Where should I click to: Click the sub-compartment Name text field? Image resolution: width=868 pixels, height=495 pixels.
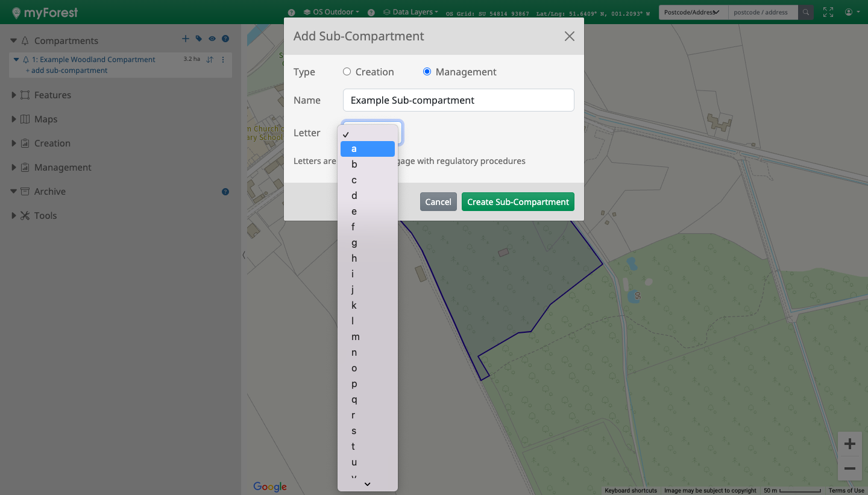tap(458, 100)
